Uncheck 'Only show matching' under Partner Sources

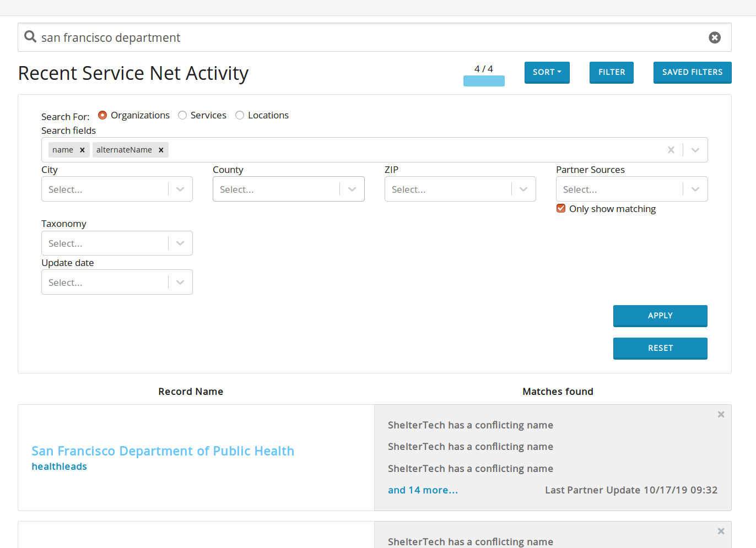pyautogui.click(x=560, y=208)
